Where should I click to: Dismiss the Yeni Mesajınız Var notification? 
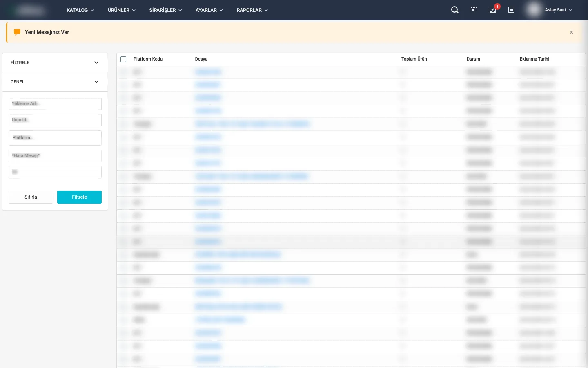(x=571, y=32)
